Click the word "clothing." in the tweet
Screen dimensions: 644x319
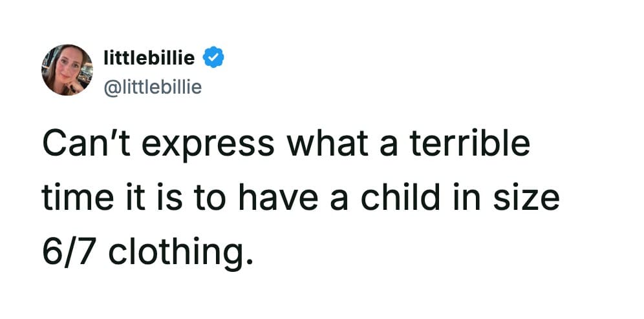pyautogui.click(x=178, y=250)
